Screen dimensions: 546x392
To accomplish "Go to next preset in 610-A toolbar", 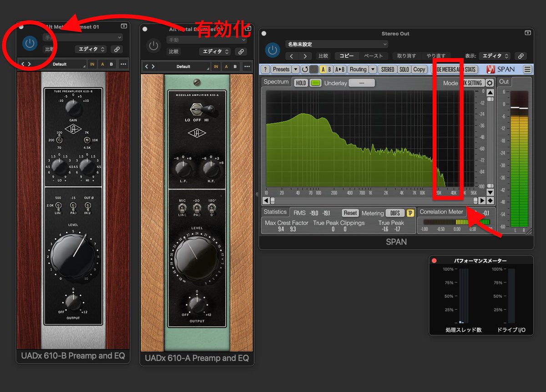I will (x=153, y=66).
